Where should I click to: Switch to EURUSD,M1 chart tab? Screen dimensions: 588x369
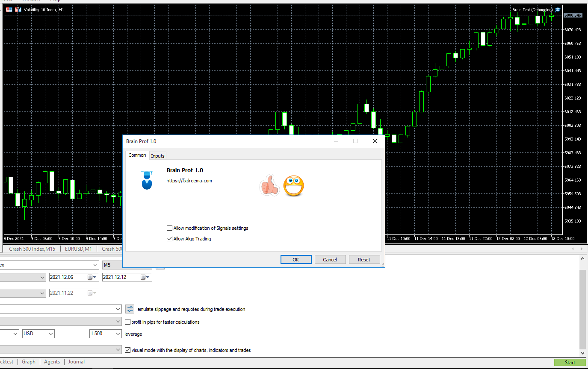click(x=78, y=249)
